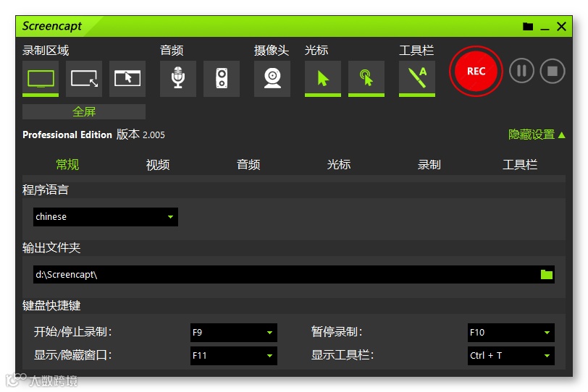Close the Screencapt window
The width and height of the screenshot is (588, 392).
click(561, 27)
